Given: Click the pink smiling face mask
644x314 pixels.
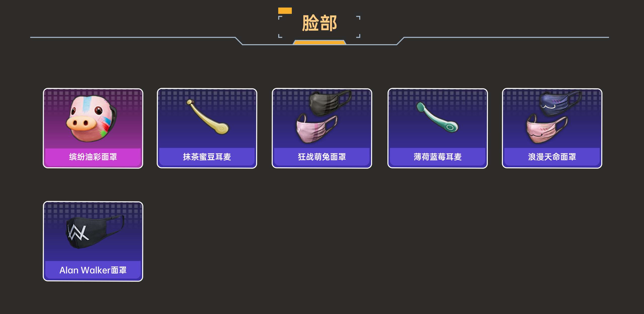Looking at the screenshot, I should [x=547, y=129].
